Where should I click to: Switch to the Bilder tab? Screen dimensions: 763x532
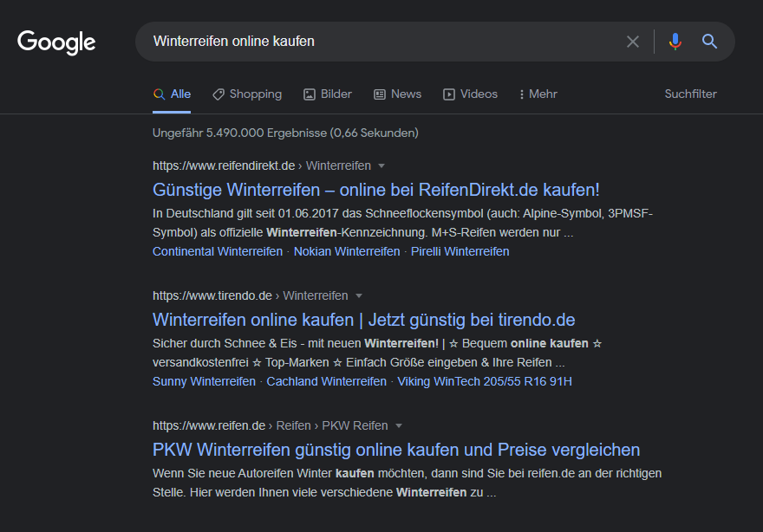click(328, 94)
